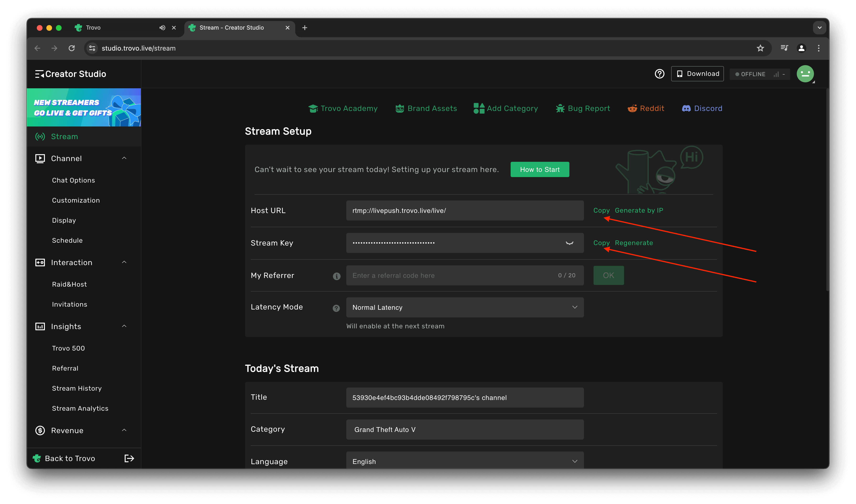Open the Brand Assets page
856x504 pixels.
point(426,108)
